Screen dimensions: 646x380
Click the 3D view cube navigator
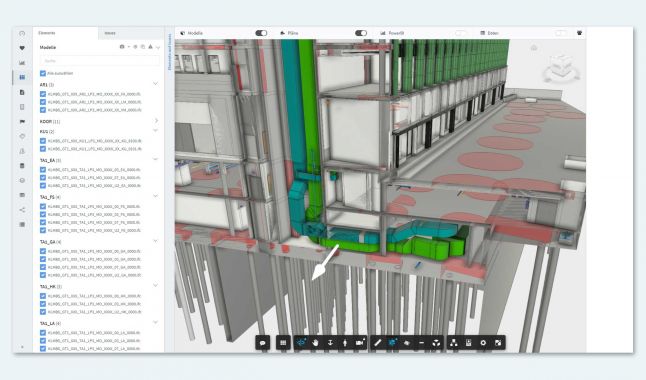(x=561, y=68)
